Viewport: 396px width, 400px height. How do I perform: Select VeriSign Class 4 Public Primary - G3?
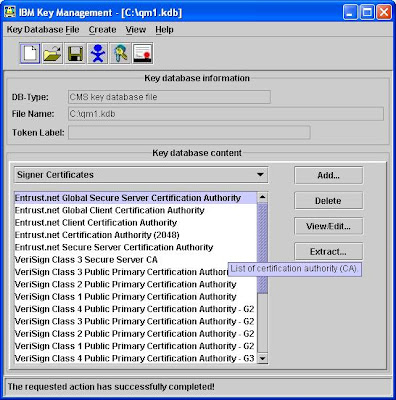point(136,358)
